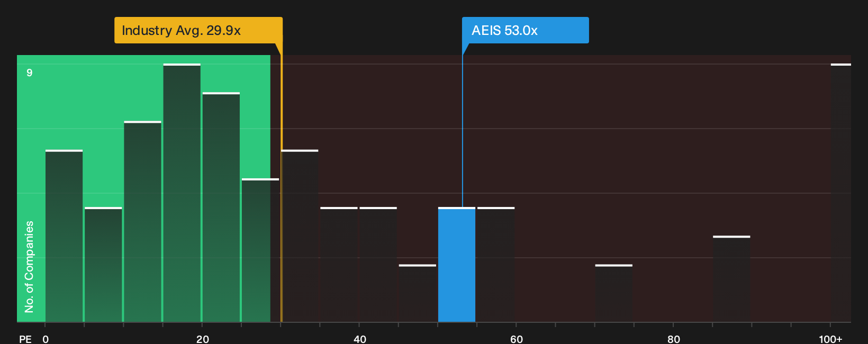868x344 pixels.
Task: Click the bar at PE 40-45
Action: (x=378, y=265)
